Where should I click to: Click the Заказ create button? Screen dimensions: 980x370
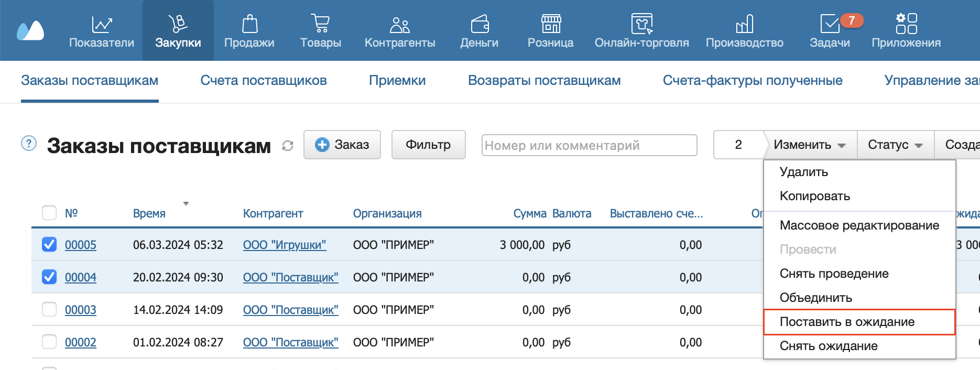(x=342, y=145)
